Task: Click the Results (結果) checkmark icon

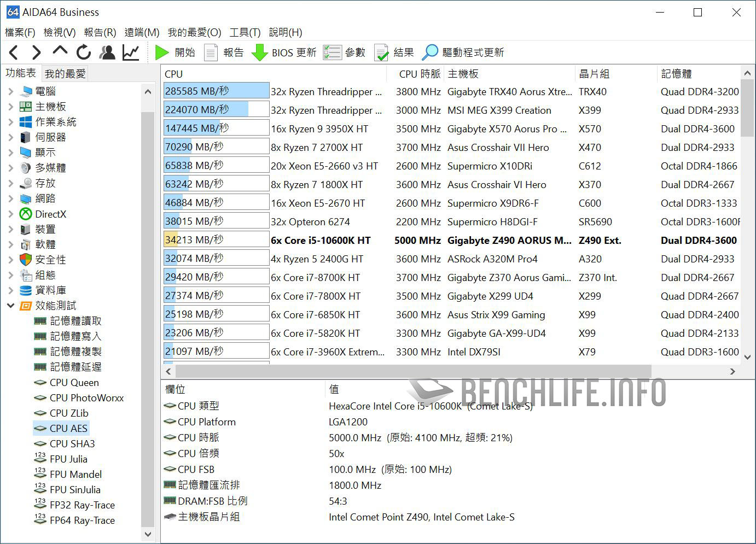Action: [381, 52]
